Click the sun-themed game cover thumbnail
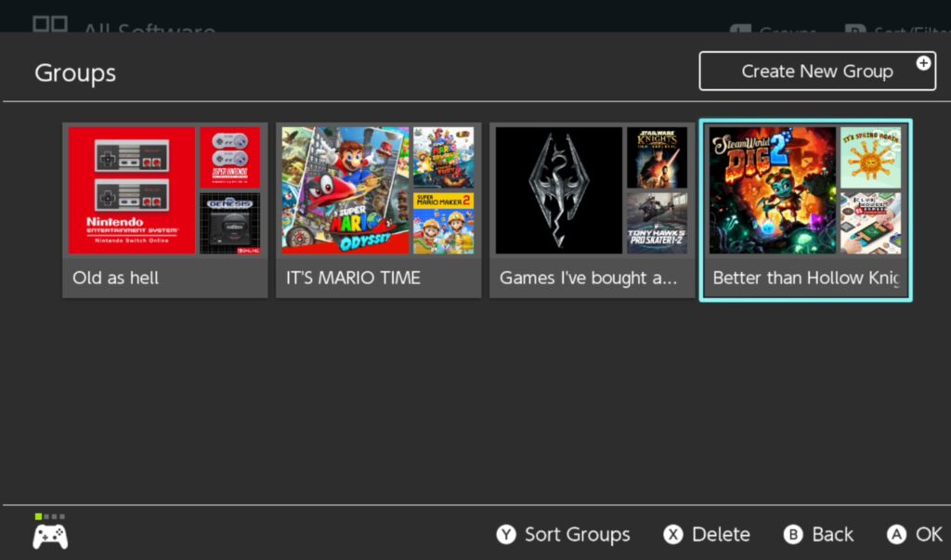The width and height of the screenshot is (951, 560). pos(870,157)
